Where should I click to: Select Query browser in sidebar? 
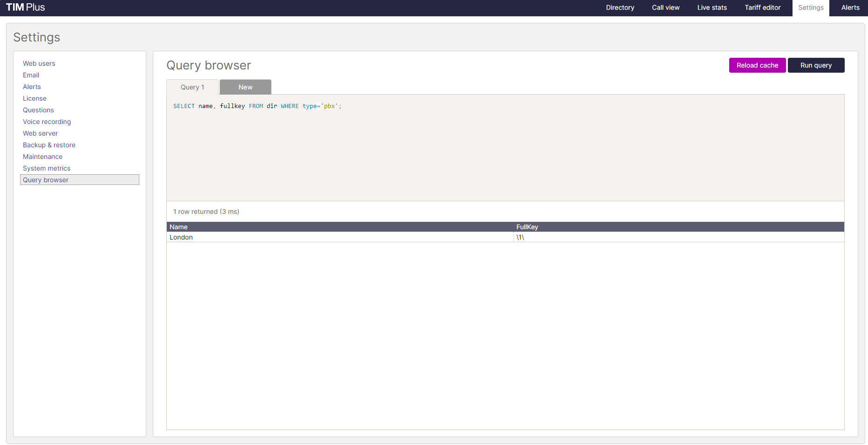46,180
